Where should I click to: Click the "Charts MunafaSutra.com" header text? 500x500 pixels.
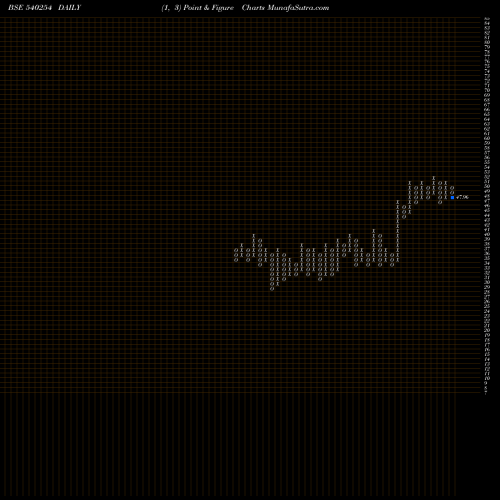pos(285,8)
